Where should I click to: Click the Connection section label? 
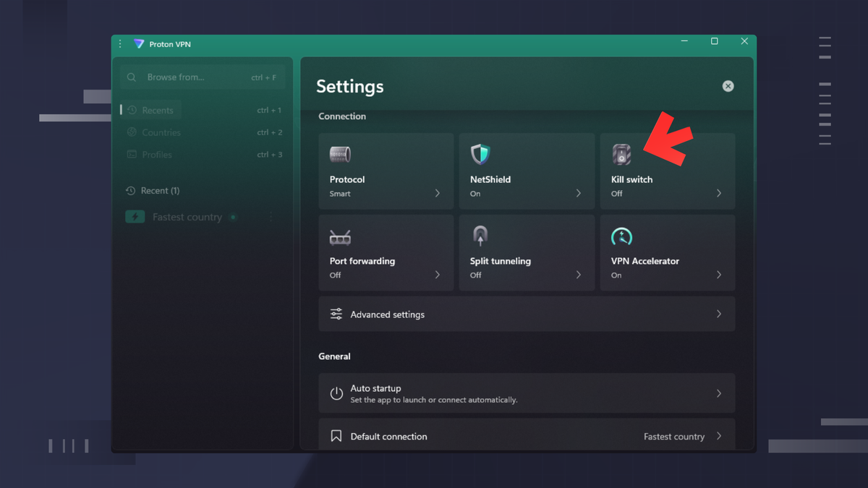coord(342,116)
